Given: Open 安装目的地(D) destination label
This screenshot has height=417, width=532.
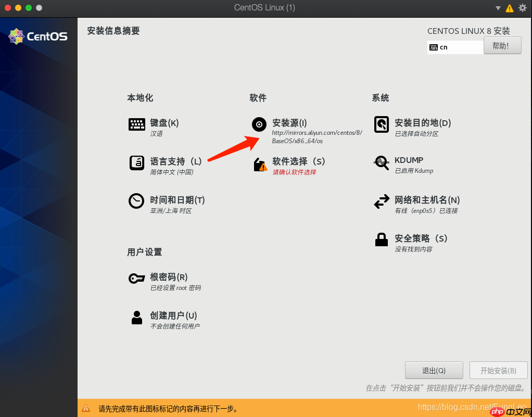Looking at the screenshot, I should click(423, 123).
